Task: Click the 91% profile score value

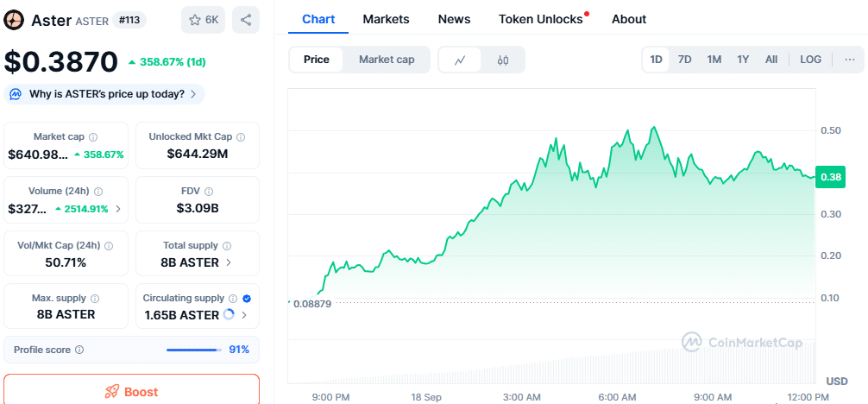Action: click(x=239, y=350)
